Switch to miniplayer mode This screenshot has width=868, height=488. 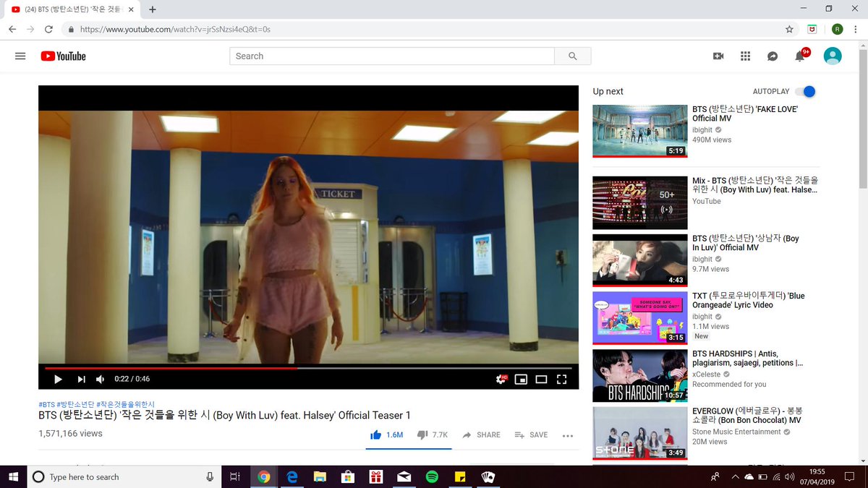(x=521, y=379)
